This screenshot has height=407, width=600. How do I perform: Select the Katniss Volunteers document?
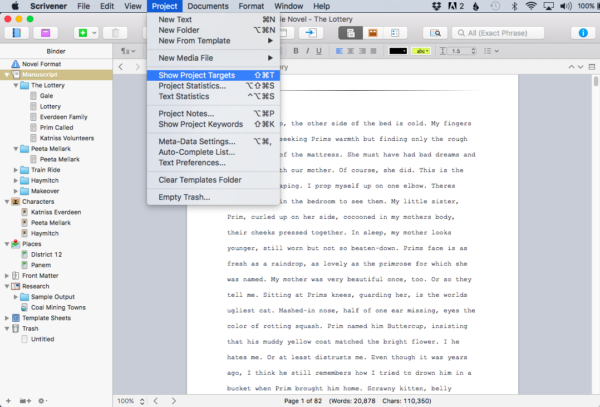[x=67, y=138]
